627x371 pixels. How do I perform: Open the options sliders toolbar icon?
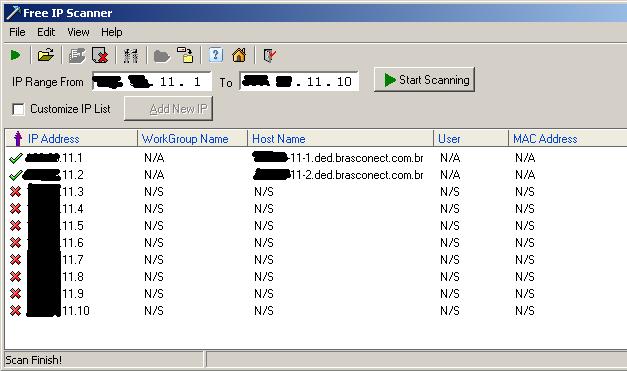[131, 56]
